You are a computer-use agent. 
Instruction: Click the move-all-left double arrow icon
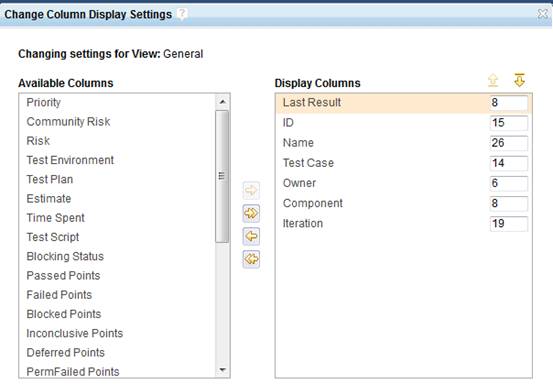[251, 259]
